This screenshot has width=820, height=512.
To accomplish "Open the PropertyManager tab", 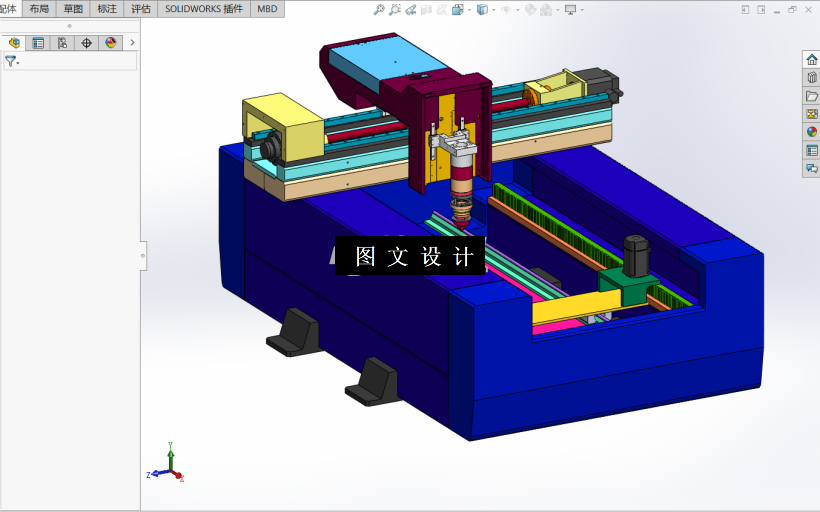I will point(38,43).
